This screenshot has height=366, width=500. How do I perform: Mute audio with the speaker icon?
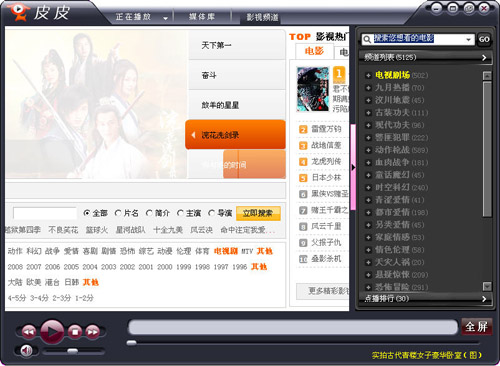(x=26, y=350)
